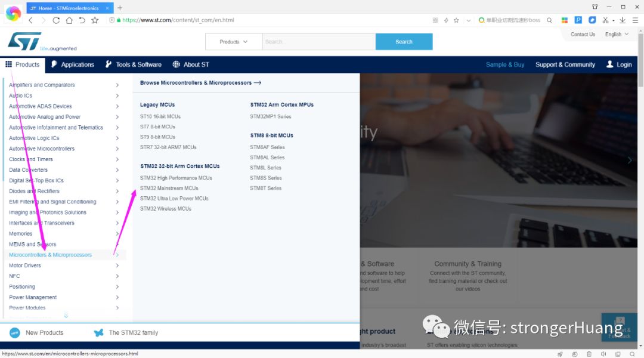644x358 pixels.
Task: Expand the Clocks and Timers chevron
Action: coord(117,159)
